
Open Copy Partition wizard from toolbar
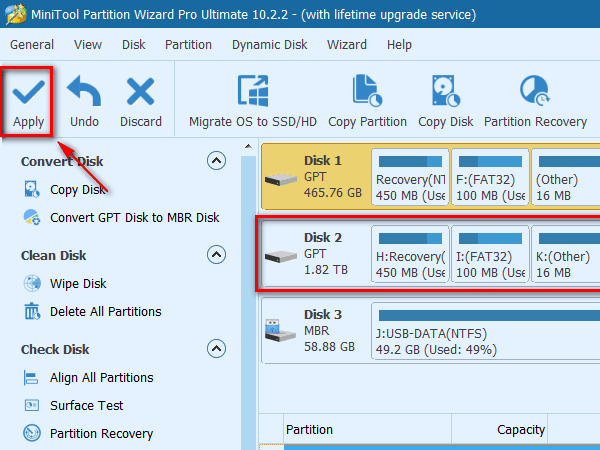[x=367, y=101]
